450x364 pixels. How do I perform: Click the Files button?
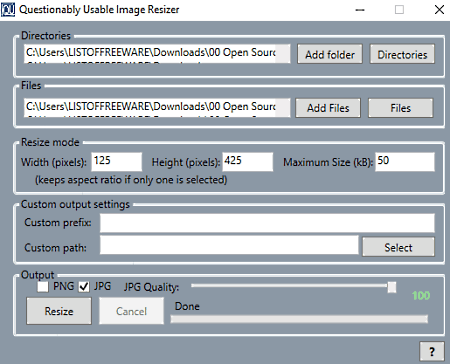coord(400,108)
